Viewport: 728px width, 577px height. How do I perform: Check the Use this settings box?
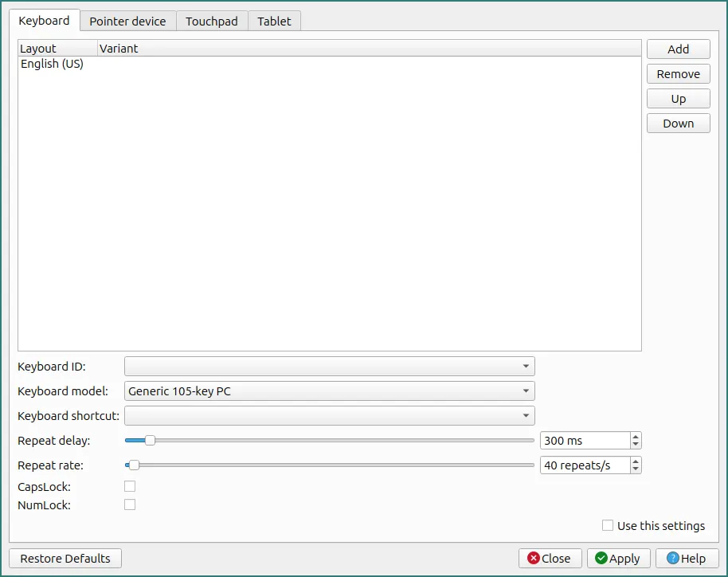tap(607, 525)
